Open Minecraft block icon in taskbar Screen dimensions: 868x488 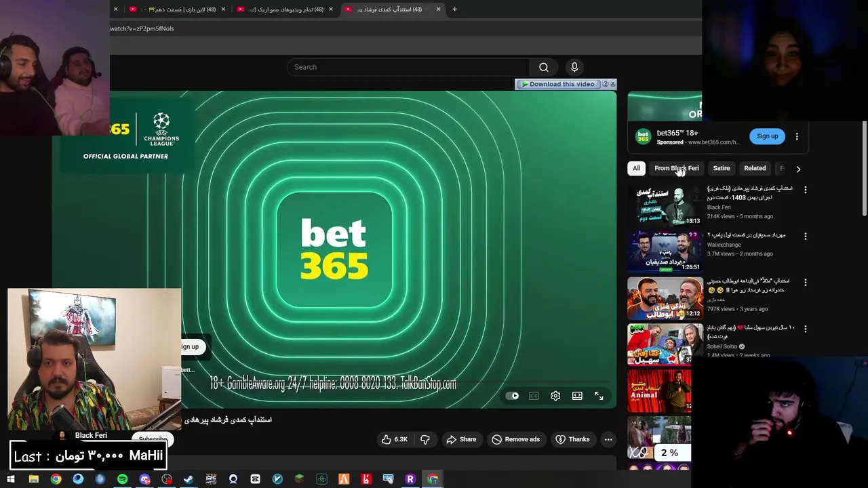299,479
